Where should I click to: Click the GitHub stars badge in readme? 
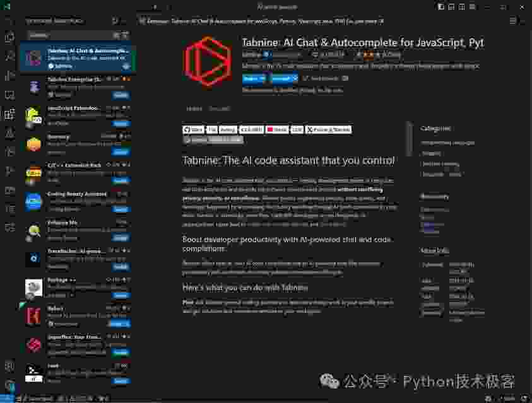click(193, 129)
